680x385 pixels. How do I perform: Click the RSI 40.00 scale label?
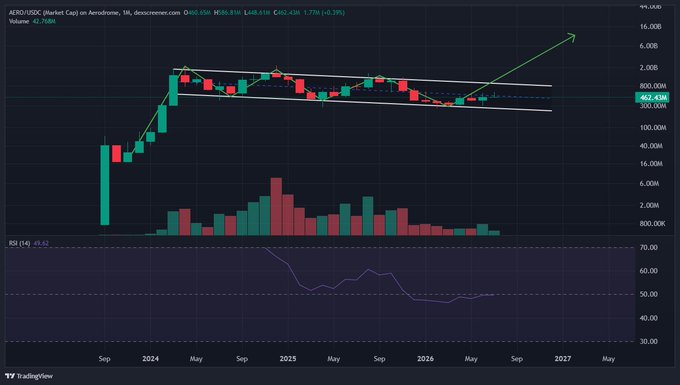648,318
